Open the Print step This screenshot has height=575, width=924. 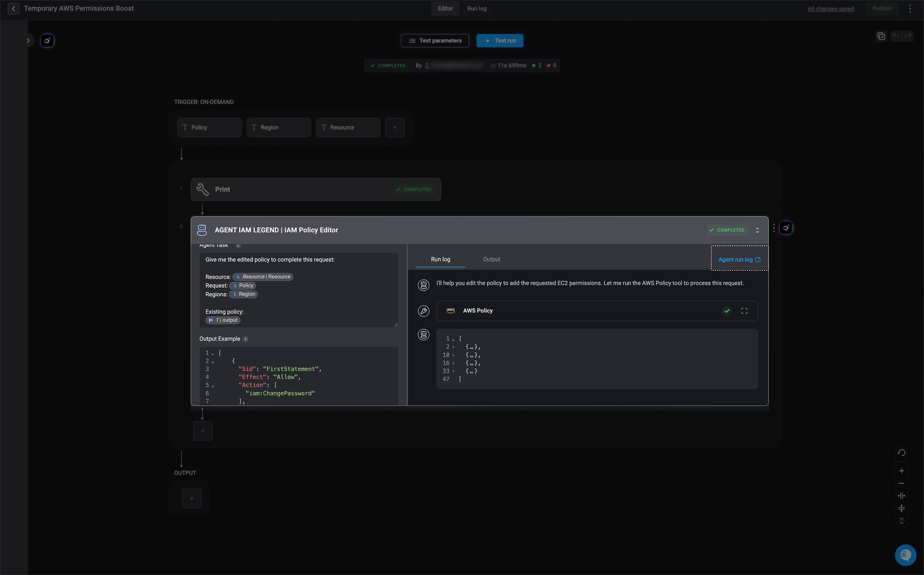tap(316, 189)
